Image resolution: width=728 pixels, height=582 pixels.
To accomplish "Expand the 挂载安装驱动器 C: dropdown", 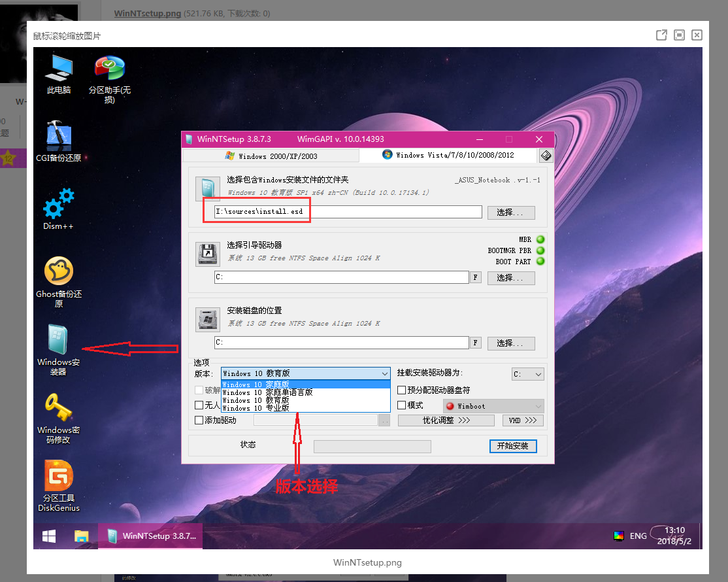I will pyautogui.click(x=527, y=374).
